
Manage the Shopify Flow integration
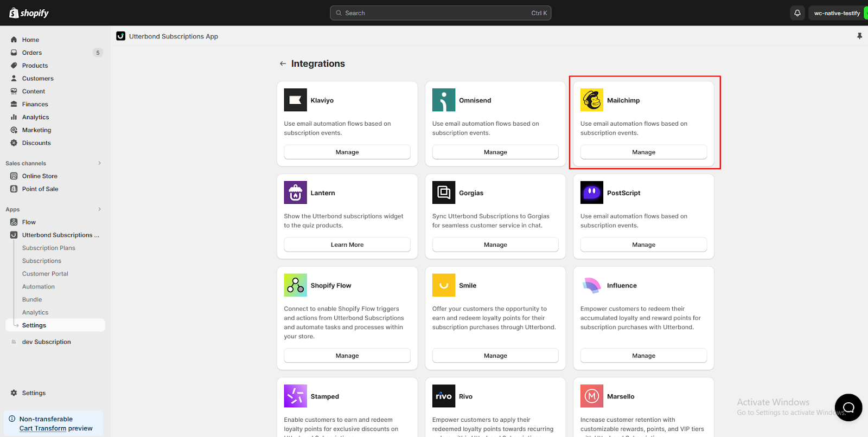[x=347, y=356]
